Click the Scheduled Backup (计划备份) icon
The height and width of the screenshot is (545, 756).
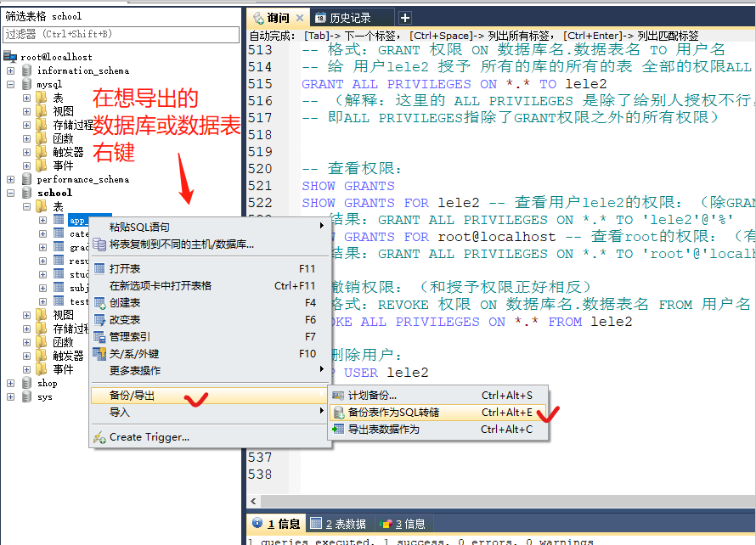pyautogui.click(x=338, y=396)
